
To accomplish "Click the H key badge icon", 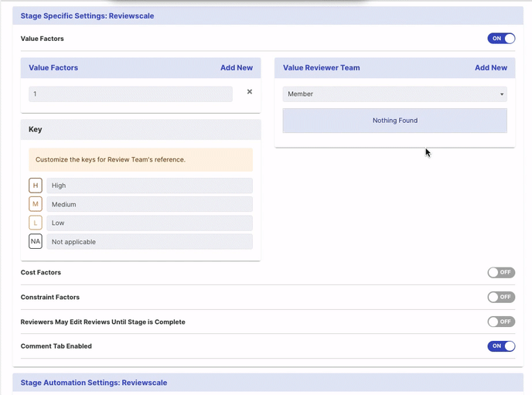I will coord(36,186).
